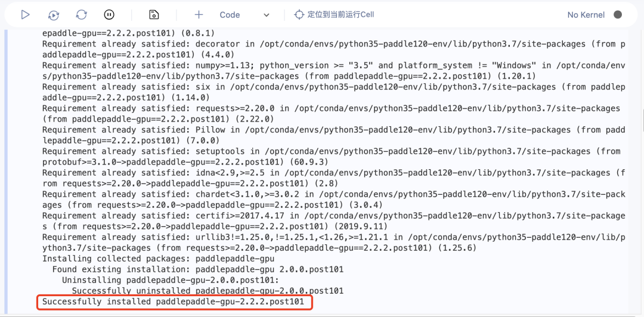The height and width of the screenshot is (317, 644).
Task: Click 'Uninstalling paddlepaddle-gpu-2.0.0.post101:' line
Action: [171, 280]
